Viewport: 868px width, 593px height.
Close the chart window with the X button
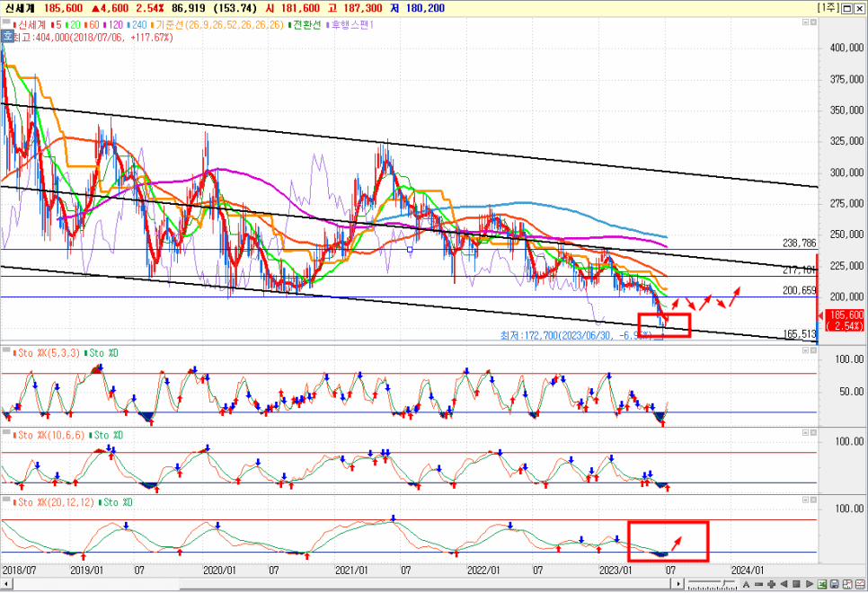pos(859,8)
